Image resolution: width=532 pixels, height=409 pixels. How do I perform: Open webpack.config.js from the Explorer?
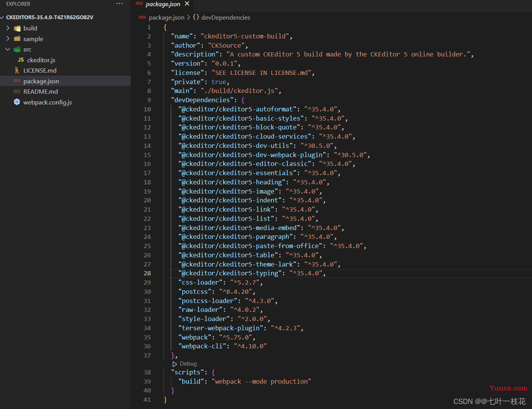[48, 102]
